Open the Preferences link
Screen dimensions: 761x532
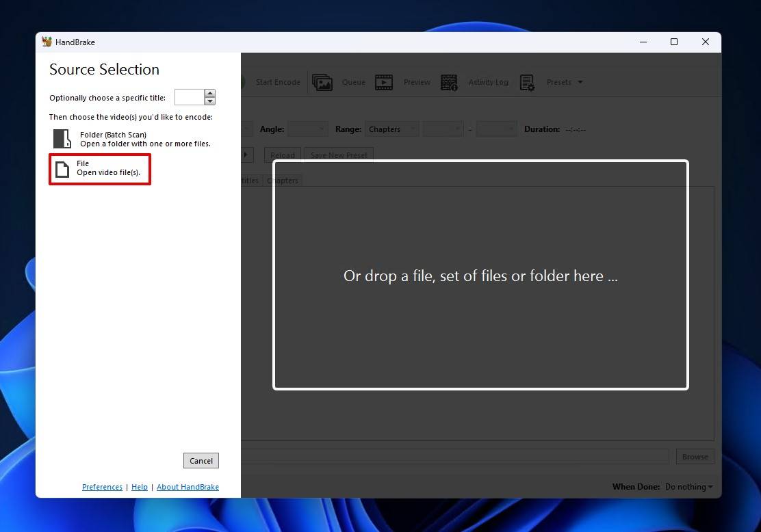(x=102, y=487)
